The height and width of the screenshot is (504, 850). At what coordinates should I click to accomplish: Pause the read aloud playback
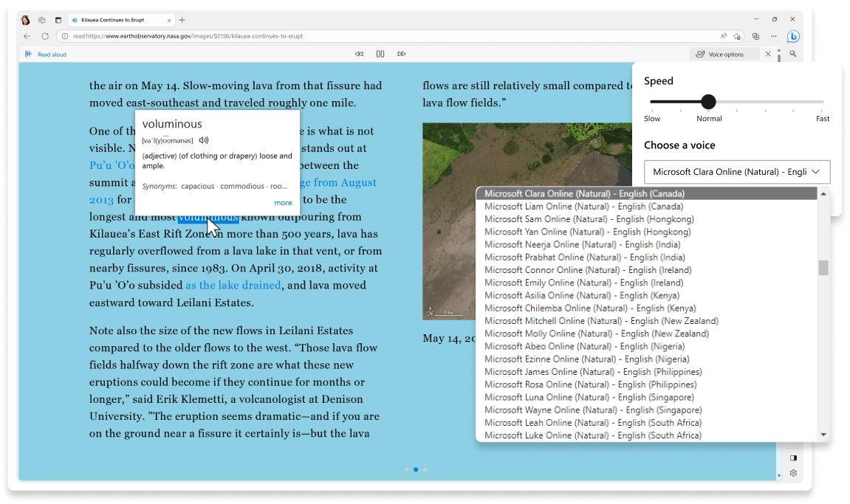click(x=380, y=54)
